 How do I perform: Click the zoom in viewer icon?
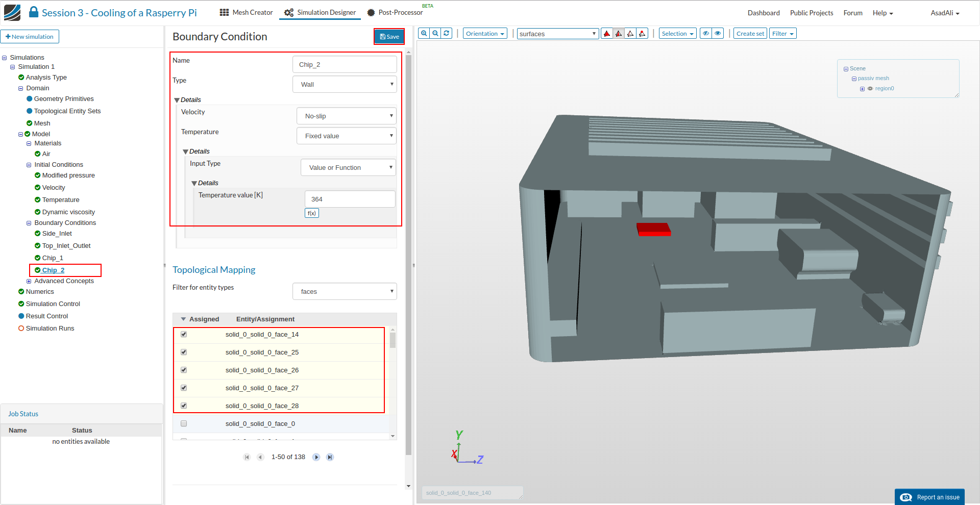point(424,34)
